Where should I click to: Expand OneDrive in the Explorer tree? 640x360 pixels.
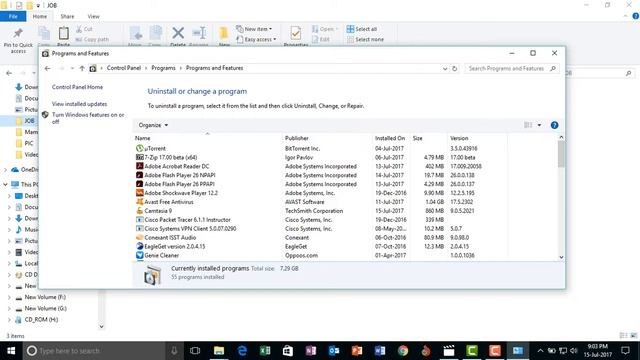point(5,169)
